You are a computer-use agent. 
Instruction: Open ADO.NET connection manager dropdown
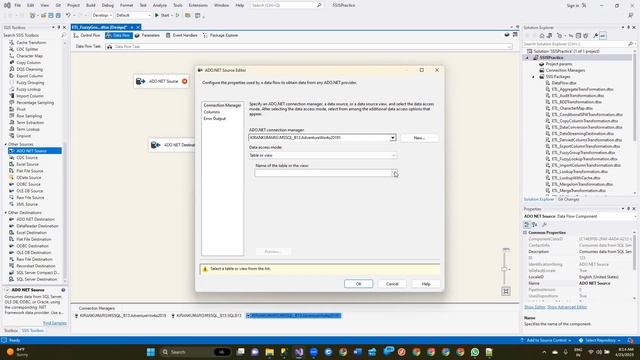(393, 138)
